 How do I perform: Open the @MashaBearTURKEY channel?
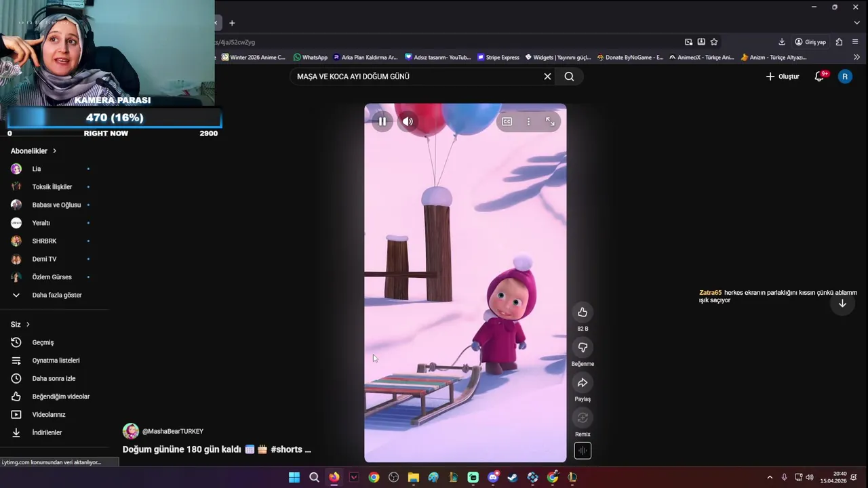pos(173,431)
